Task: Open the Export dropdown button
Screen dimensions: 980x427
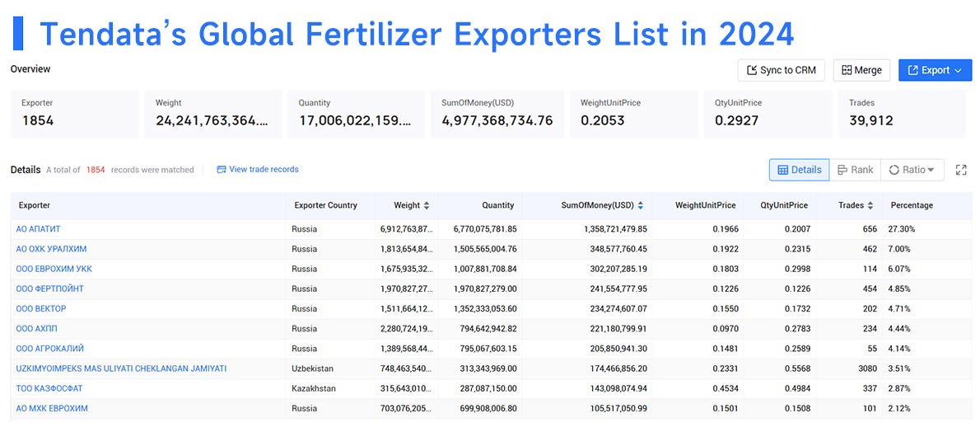Action: coord(935,70)
